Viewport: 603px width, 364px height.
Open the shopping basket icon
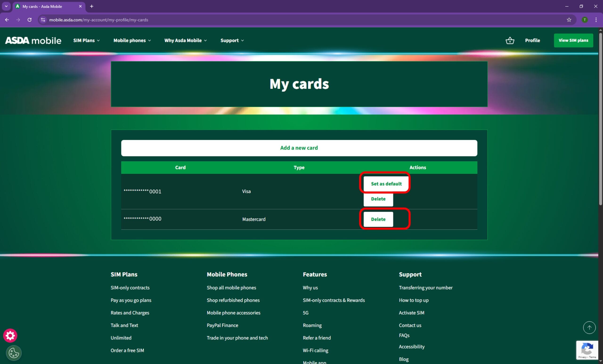pos(510,40)
